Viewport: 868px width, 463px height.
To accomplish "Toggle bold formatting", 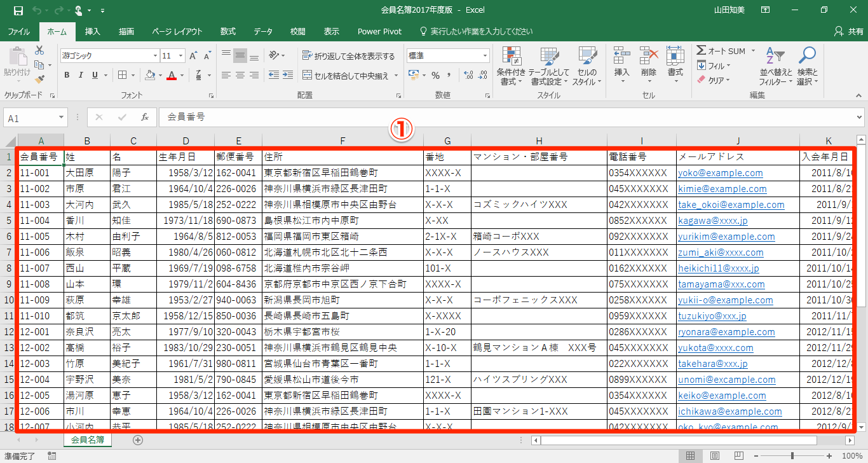I will click(x=67, y=76).
